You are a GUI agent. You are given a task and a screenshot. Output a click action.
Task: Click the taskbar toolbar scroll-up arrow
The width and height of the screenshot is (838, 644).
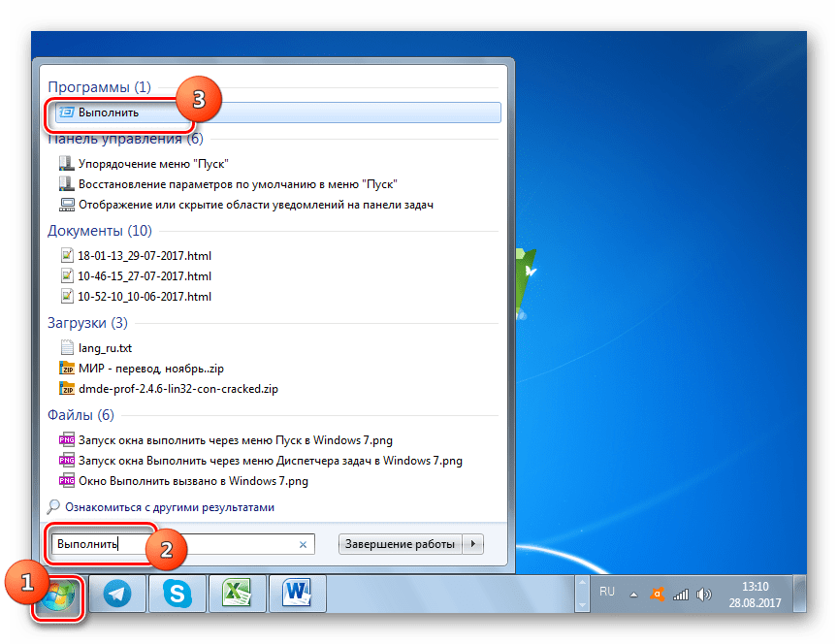coord(583,584)
